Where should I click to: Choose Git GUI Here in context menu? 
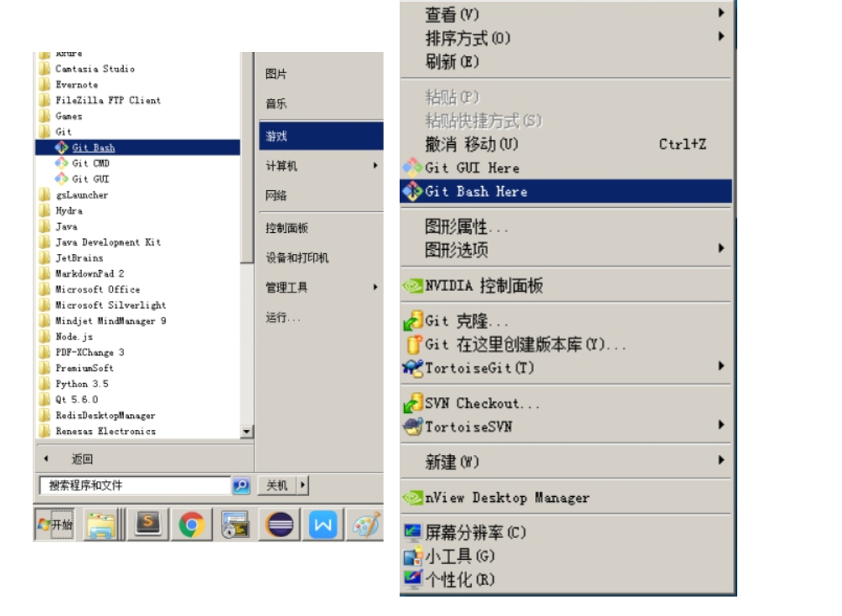[566, 168]
